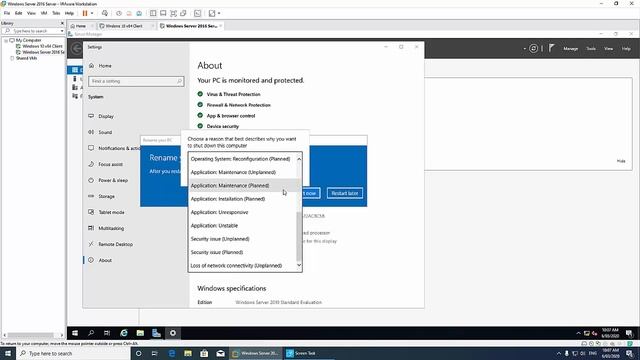Viewport: 640px width, 360px height.
Task: Click Hide link in Server Manager
Action: (x=621, y=161)
